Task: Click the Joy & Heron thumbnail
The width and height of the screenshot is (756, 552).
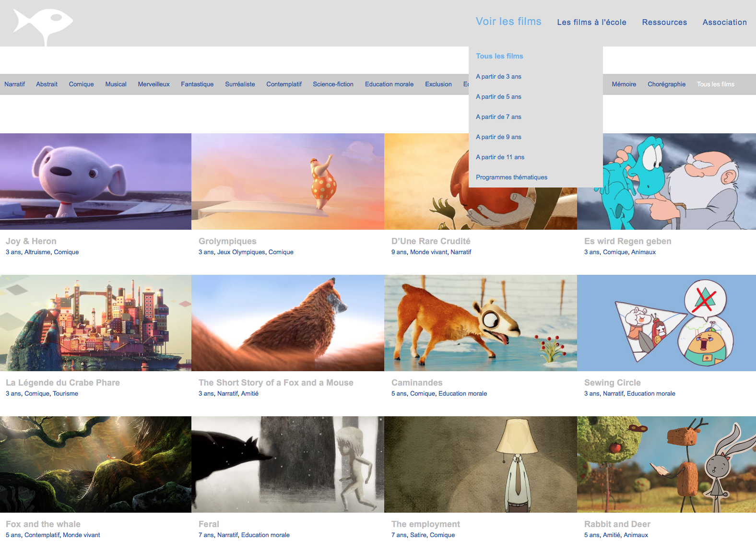Action: (x=95, y=181)
